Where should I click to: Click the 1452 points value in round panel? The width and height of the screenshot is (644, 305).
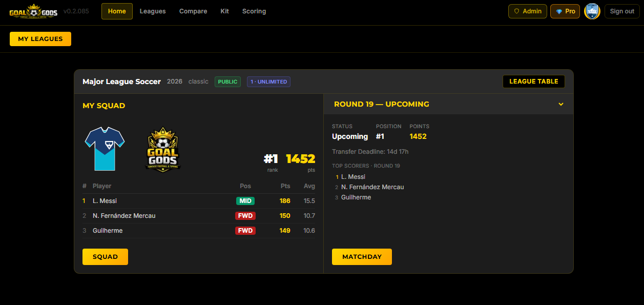coord(418,136)
